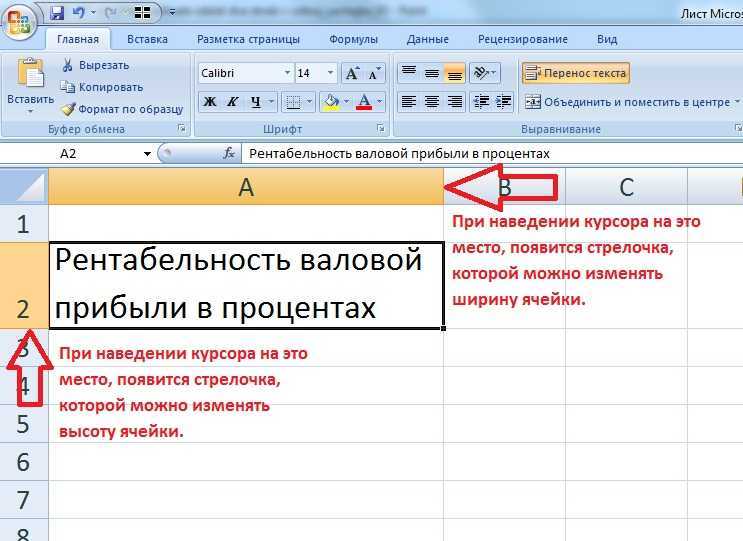The image size is (743, 541).
Task: Align text to bottom of cell
Action: click(454, 72)
